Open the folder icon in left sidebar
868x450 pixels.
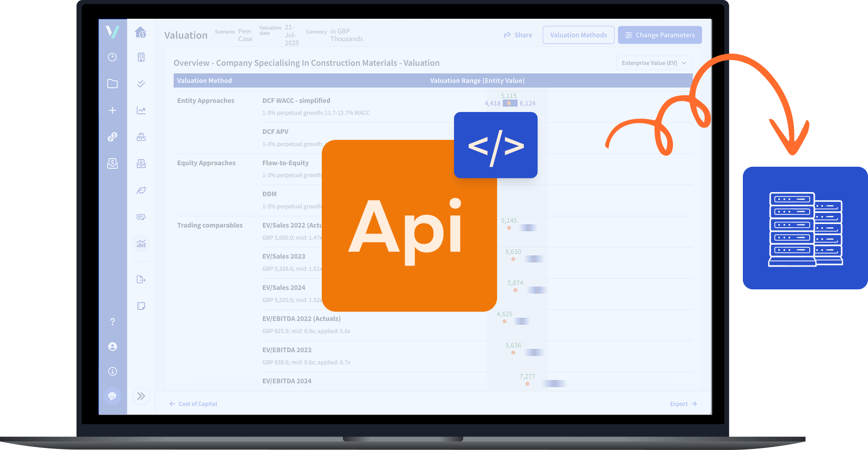[112, 84]
